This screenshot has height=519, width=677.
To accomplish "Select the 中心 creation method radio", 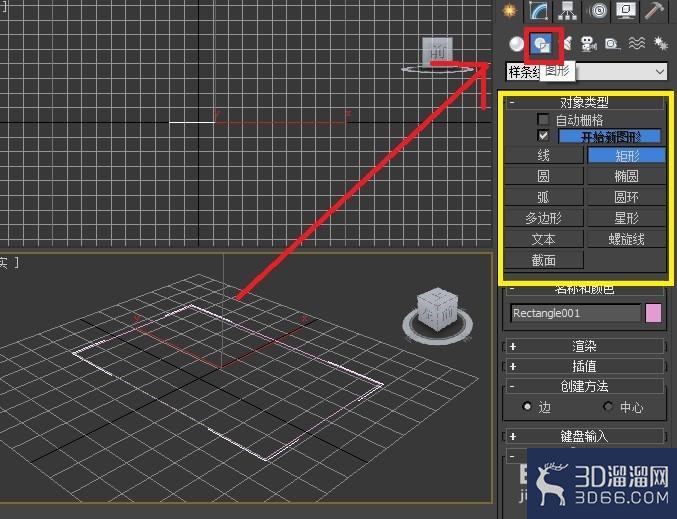I will click(608, 407).
